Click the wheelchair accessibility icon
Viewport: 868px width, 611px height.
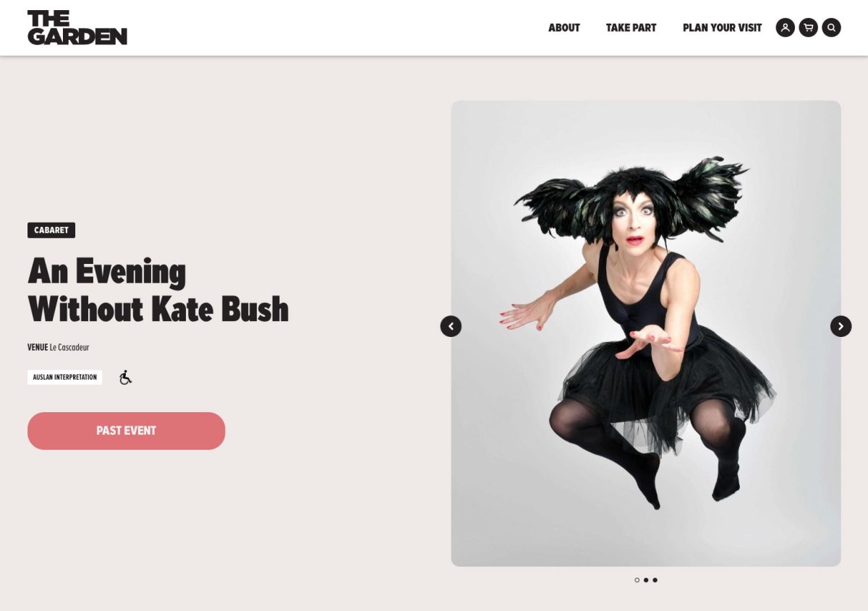click(x=126, y=377)
